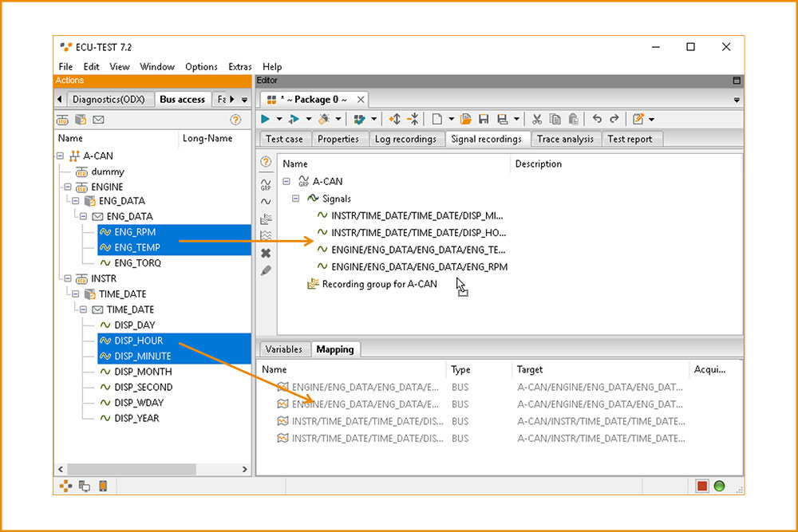The image size is (798, 532).
Task: Click the redo arrow icon
Action: tap(614, 119)
